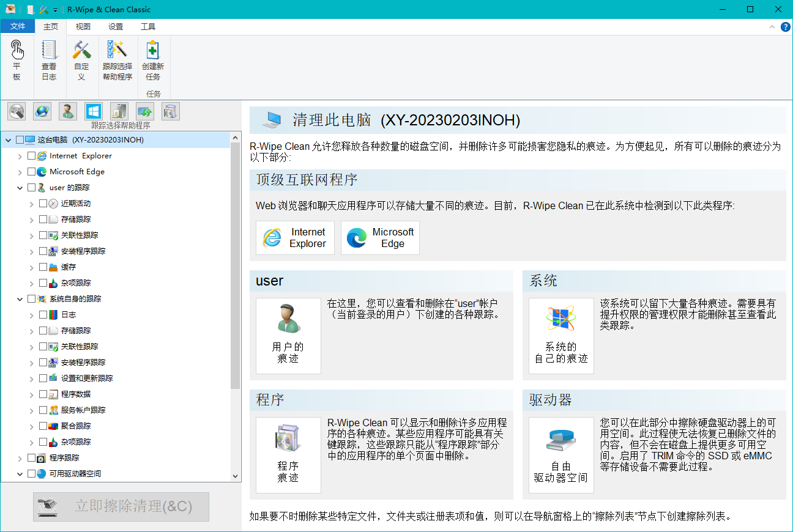Open the Microsoft Edge button in the main panel

pyautogui.click(x=380, y=238)
